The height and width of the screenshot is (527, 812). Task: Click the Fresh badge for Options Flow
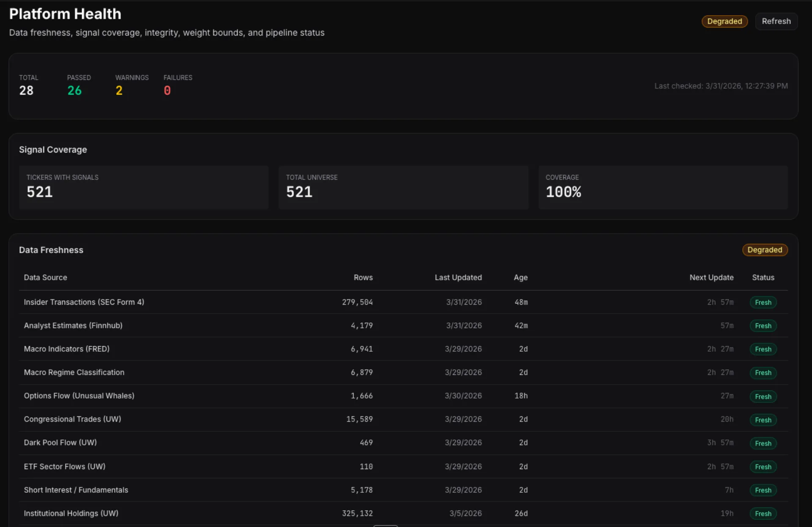pyautogui.click(x=763, y=396)
